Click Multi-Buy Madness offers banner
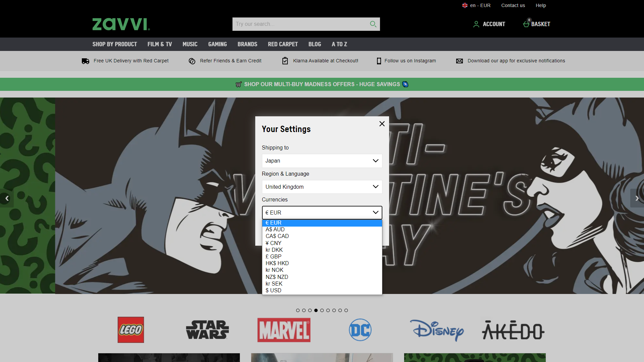The width and height of the screenshot is (644, 362). tap(322, 84)
